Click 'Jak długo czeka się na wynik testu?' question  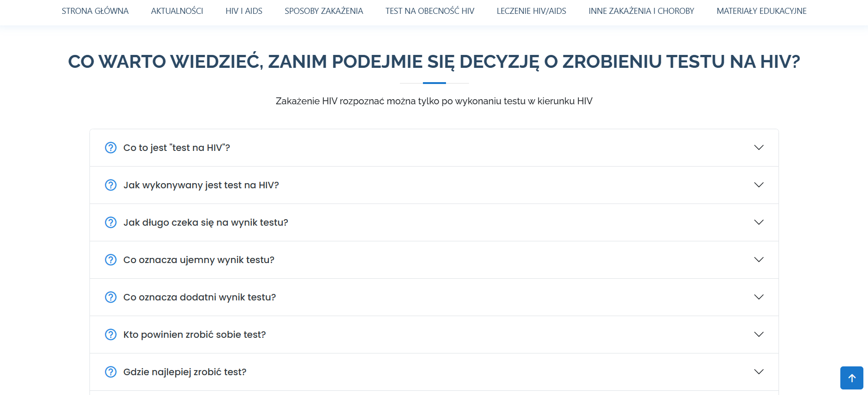pos(206,222)
